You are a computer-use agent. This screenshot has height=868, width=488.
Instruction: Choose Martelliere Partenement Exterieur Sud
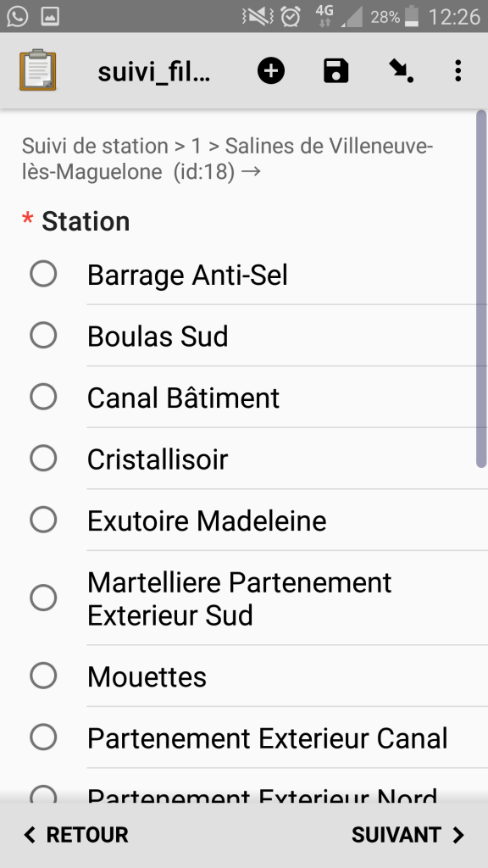(244, 598)
